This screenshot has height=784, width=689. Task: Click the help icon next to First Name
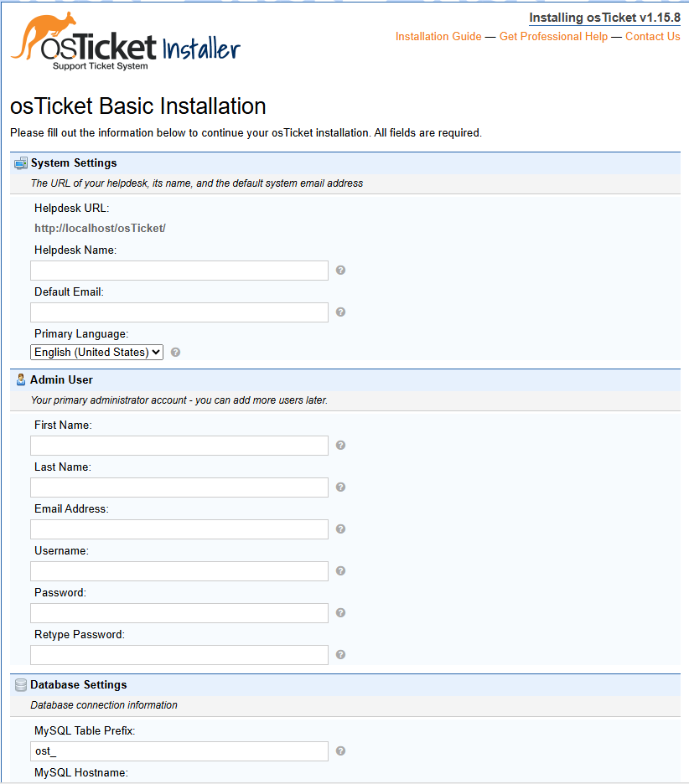coord(340,445)
